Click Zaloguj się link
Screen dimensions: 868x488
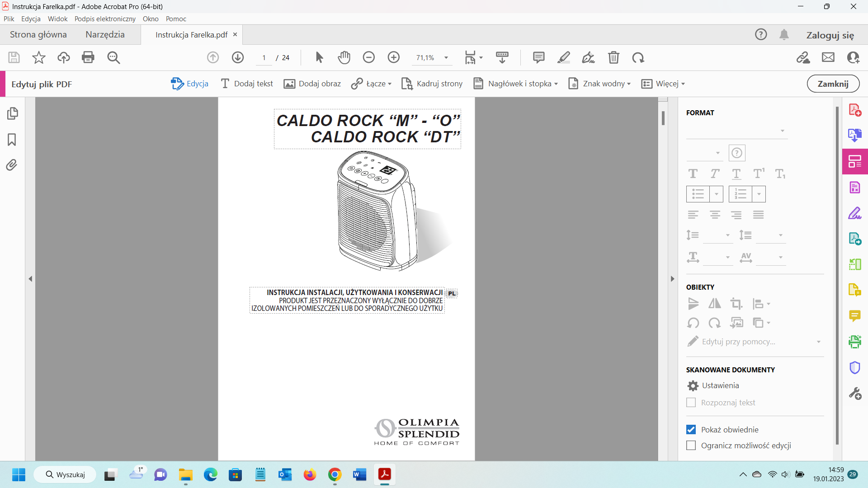pyautogui.click(x=830, y=35)
